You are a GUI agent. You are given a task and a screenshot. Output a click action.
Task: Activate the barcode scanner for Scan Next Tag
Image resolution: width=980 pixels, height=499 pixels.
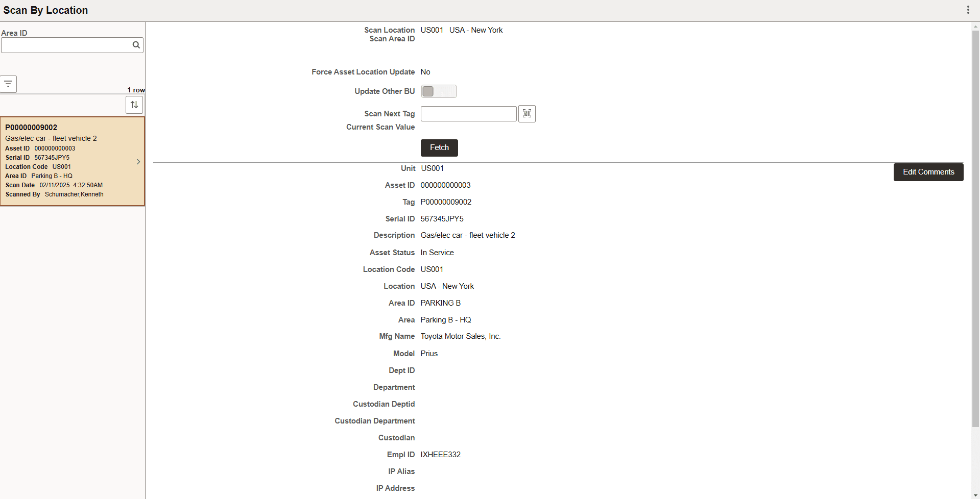pyautogui.click(x=527, y=113)
